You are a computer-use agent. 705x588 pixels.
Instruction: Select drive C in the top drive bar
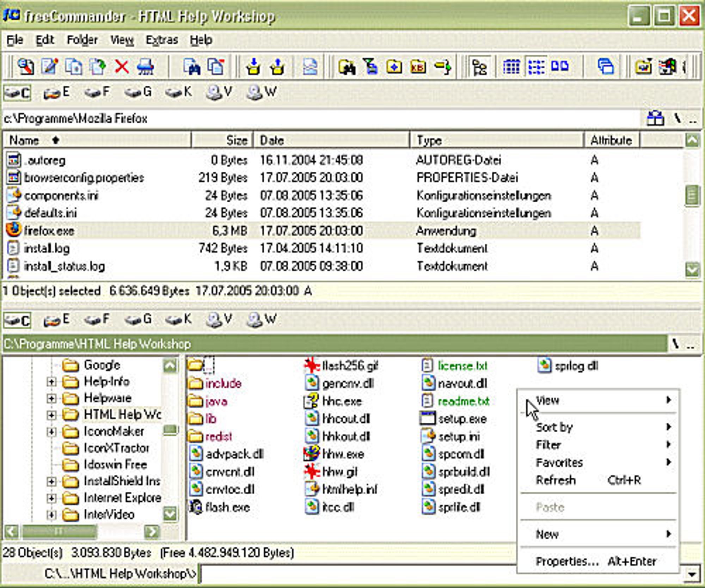pos(17,93)
